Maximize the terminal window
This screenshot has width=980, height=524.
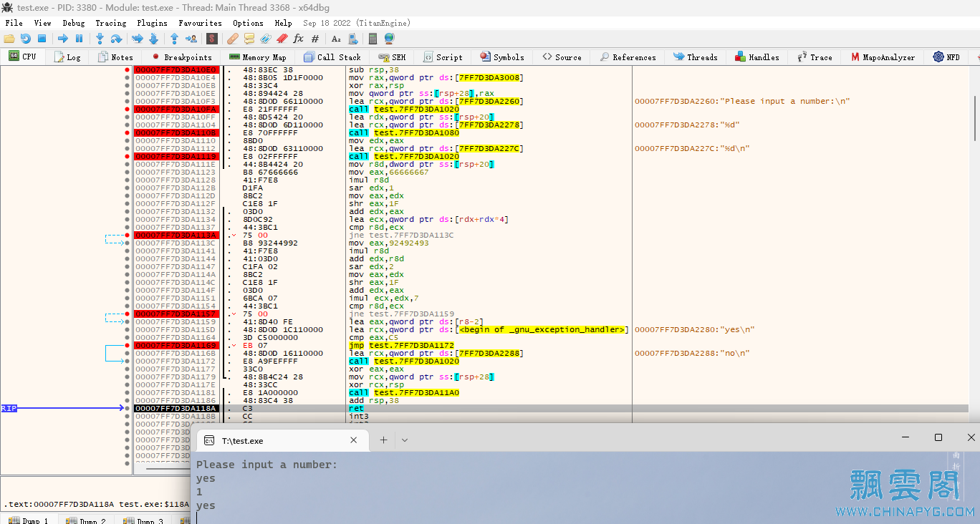click(x=938, y=437)
